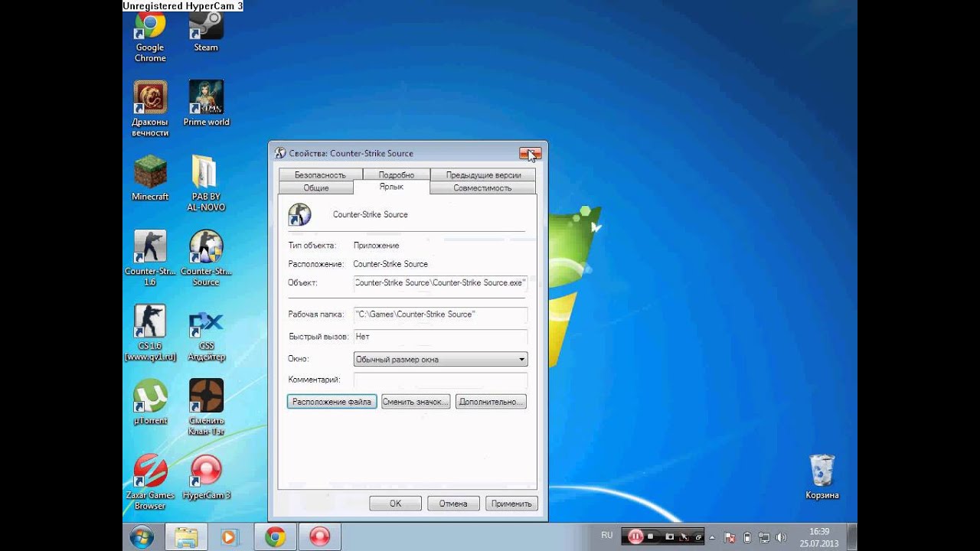Viewport: 980px width, 551px height.
Task: Open the clock showing 16:39
Action: (819, 537)
